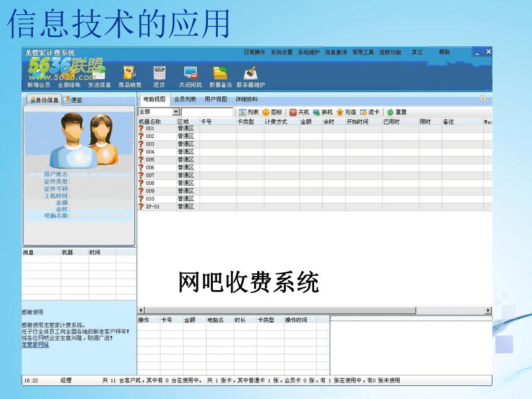Click the 时长 column header in log table
532x399 pixels.
coord(245,320)
